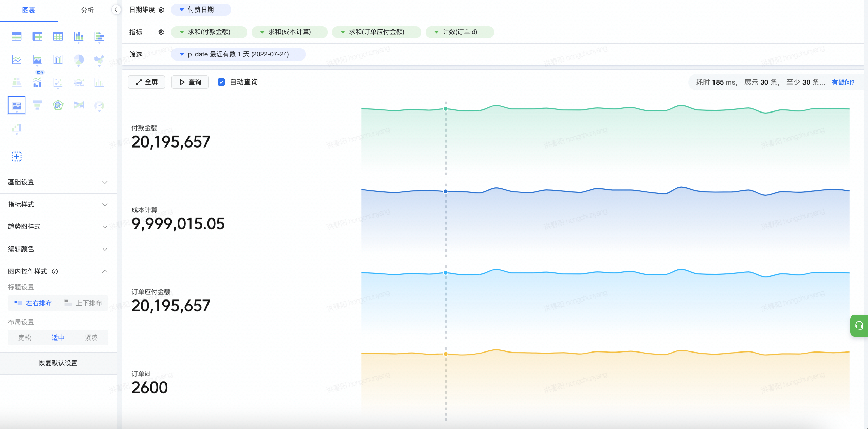Screen dimensions: 868x429
Task: Expand the 编辑颜色 section
Action: pos(58,249)
